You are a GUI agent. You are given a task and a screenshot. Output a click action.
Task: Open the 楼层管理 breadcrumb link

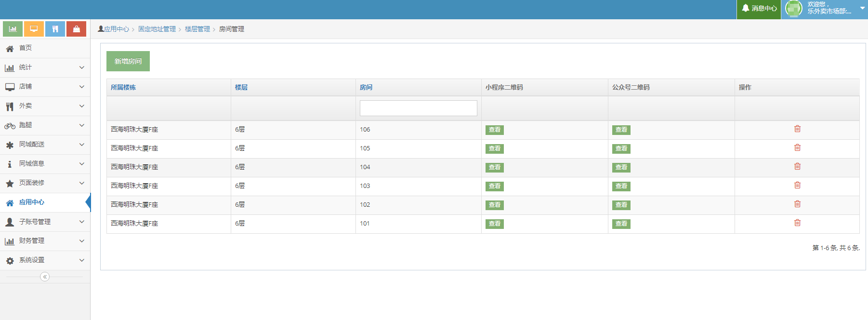pyautogui.click(x=197, y=29)
